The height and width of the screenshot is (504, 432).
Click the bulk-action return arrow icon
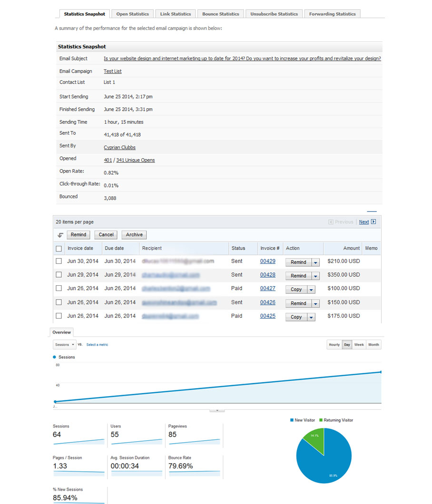(60, 235)
